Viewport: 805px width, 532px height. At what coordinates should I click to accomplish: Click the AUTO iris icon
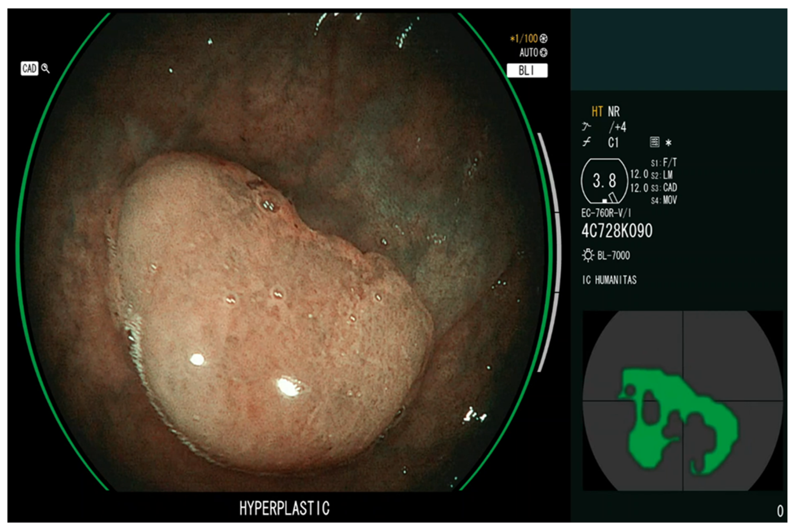point(543,53)
